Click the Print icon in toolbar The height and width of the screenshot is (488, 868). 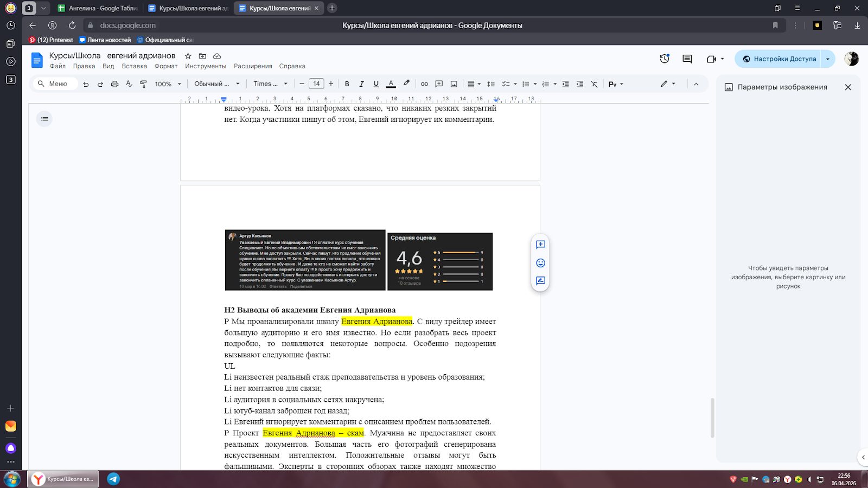click(x=114, y=84)
